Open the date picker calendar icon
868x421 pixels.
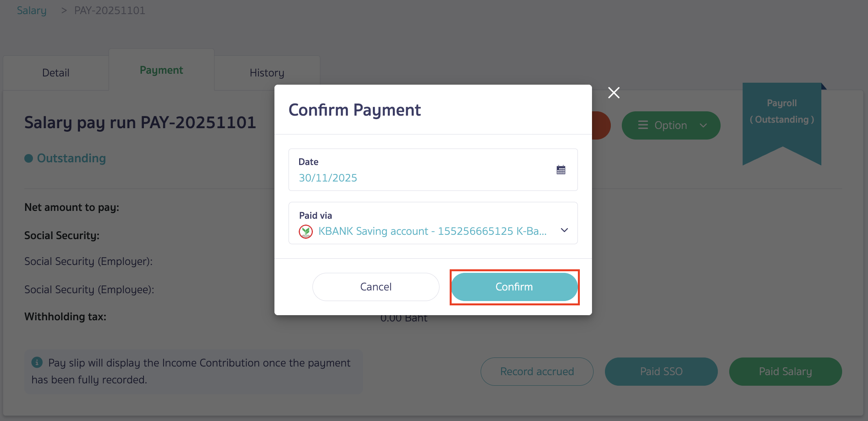[x=561, y=169]
